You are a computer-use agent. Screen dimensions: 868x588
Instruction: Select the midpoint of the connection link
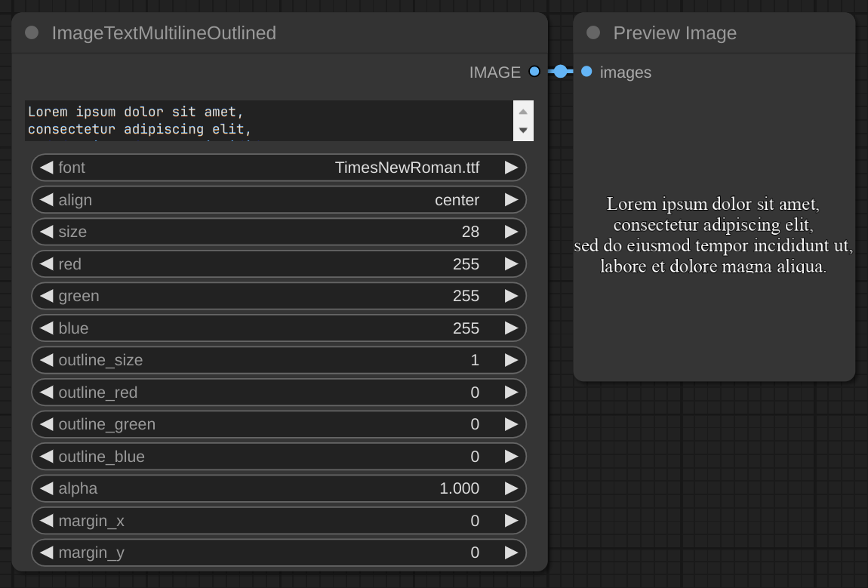(x=560, y=72)
